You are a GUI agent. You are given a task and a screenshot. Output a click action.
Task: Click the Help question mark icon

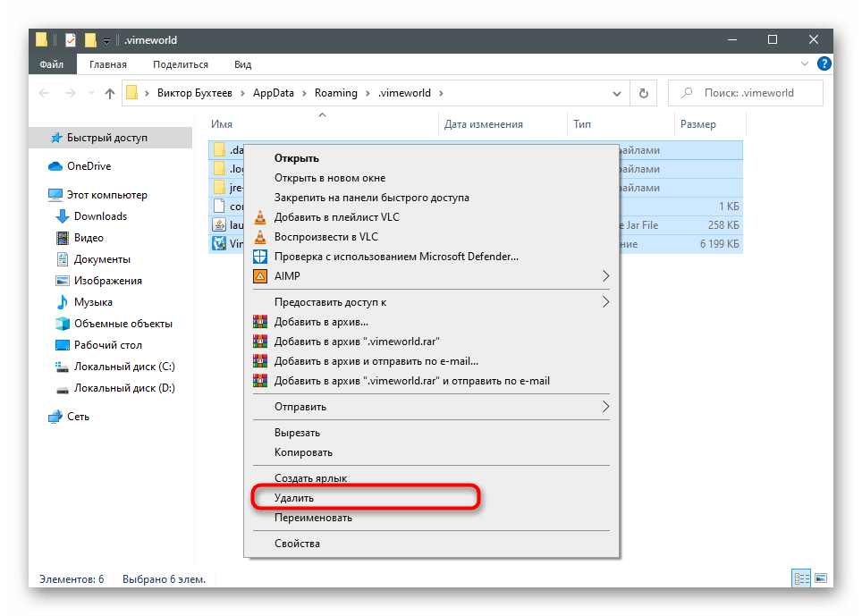824,63
